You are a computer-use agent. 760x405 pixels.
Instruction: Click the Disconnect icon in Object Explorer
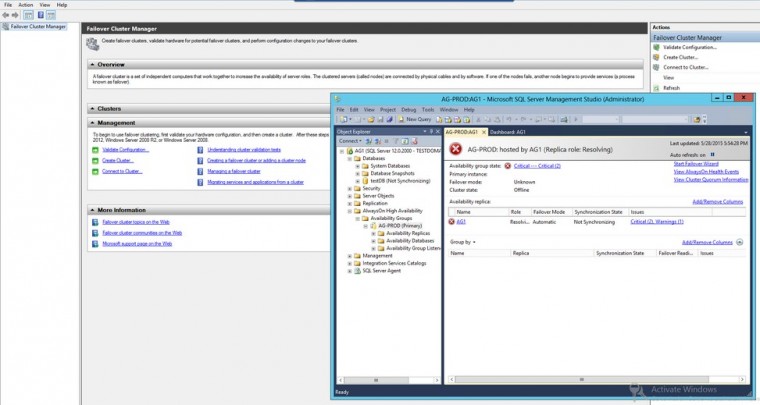coord(377,141)
